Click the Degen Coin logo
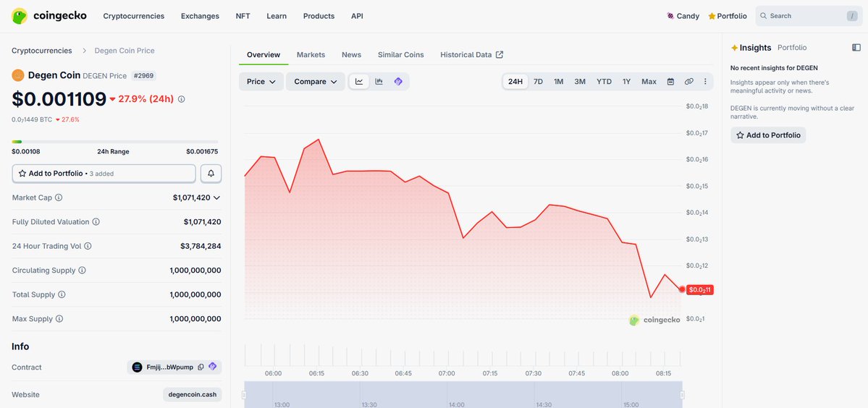The width and height of the screenshot is (868, 408). 17,75
